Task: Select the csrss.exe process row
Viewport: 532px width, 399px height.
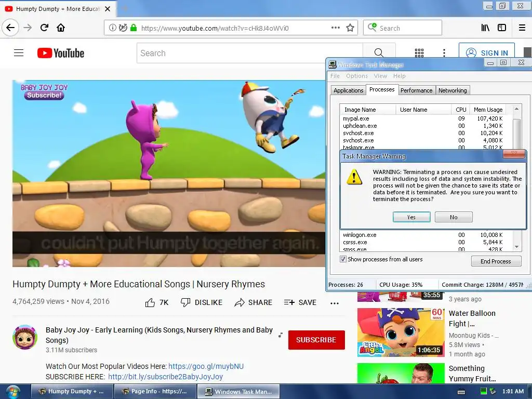Action: click(x=423, y=242)
